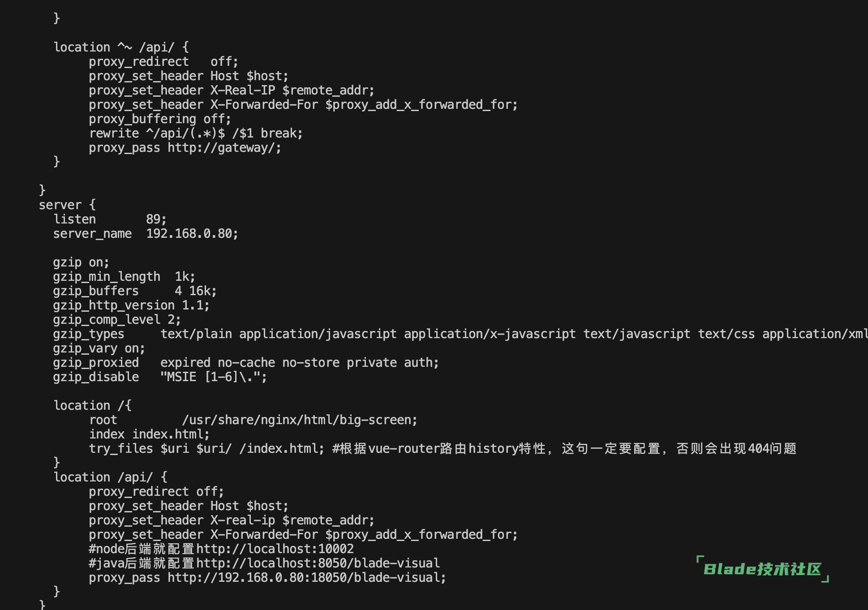Place cursor on the 'gzip on;' line
Viewport: 868px width, 610px height.
pos(81,262)
